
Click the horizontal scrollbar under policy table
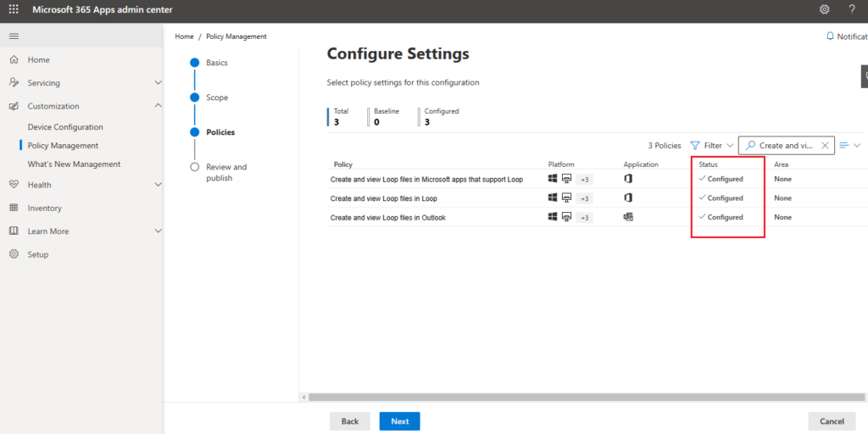[x=586, y=397]
